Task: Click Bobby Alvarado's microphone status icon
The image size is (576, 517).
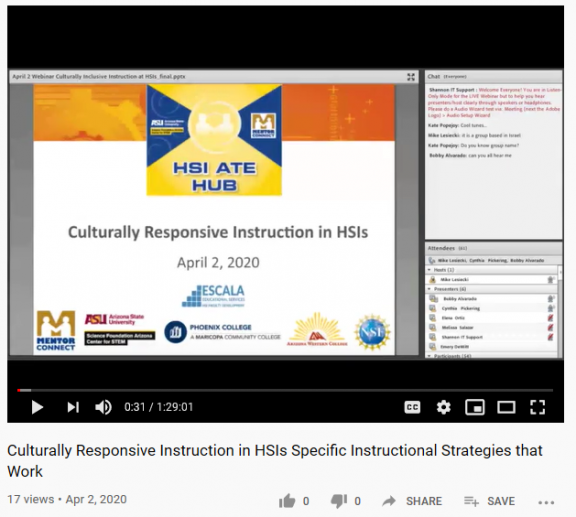Action: (551, 299)
